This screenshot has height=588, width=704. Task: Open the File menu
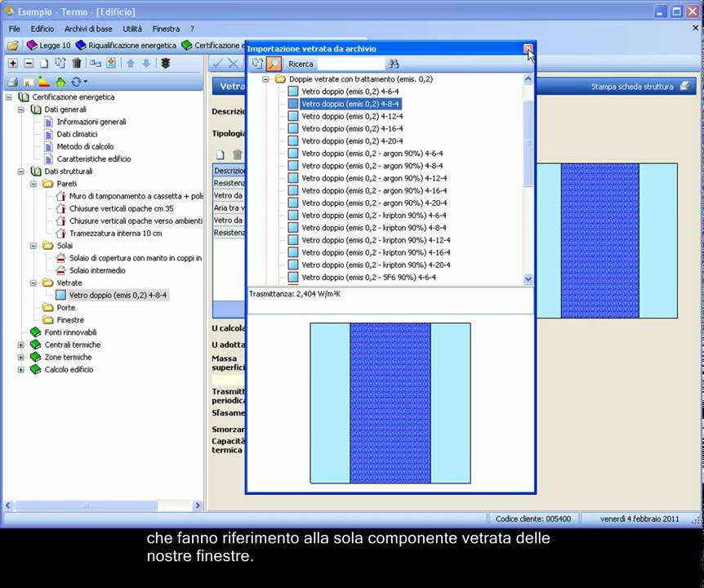coord(15,29)
